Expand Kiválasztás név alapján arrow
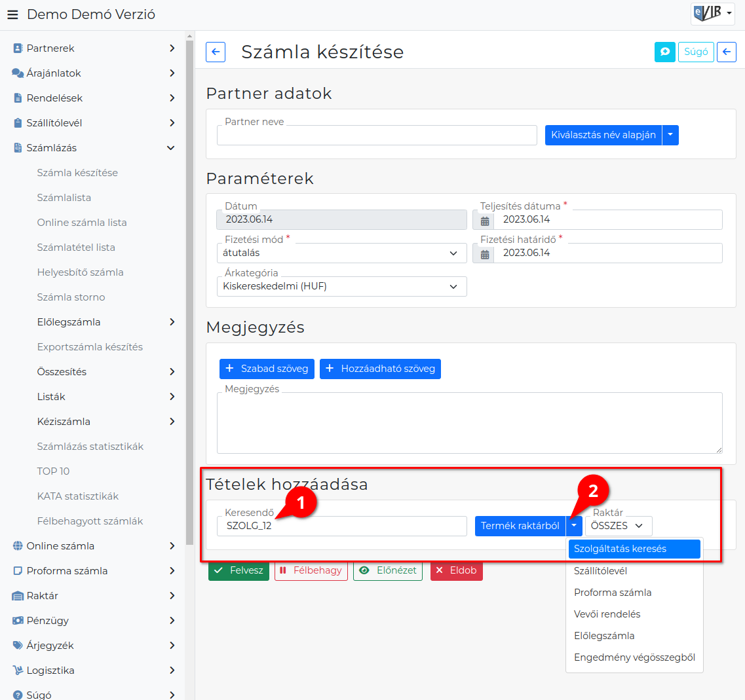Viewport: 745px width, 700px height. click(x=670, y=135)
